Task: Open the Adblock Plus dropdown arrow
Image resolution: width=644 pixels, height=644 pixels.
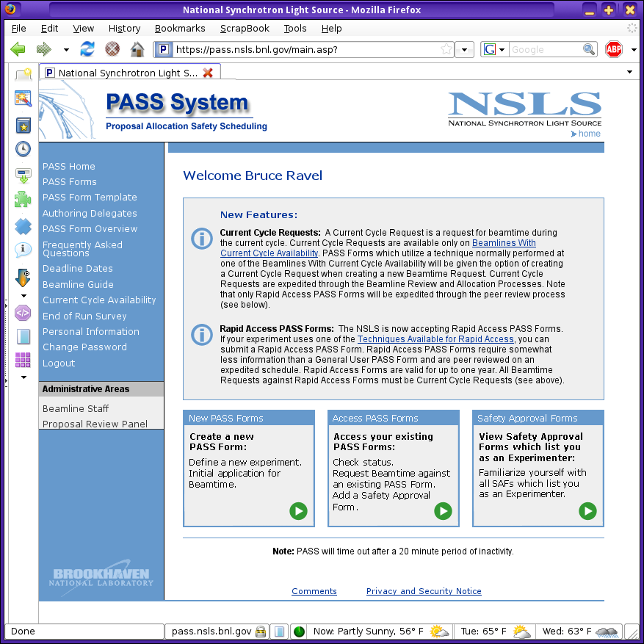Action: (x=634, y=50)
